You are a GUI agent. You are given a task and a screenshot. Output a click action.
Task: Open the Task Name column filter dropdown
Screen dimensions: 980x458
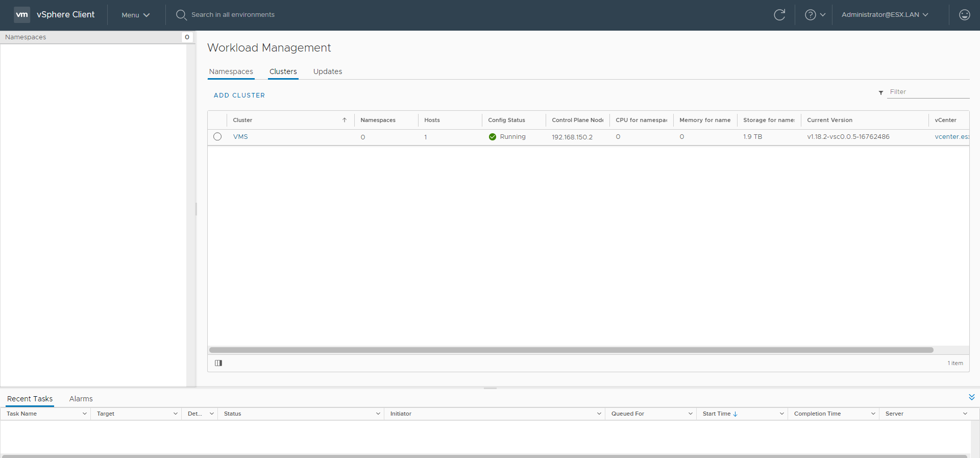click(84, 414)
